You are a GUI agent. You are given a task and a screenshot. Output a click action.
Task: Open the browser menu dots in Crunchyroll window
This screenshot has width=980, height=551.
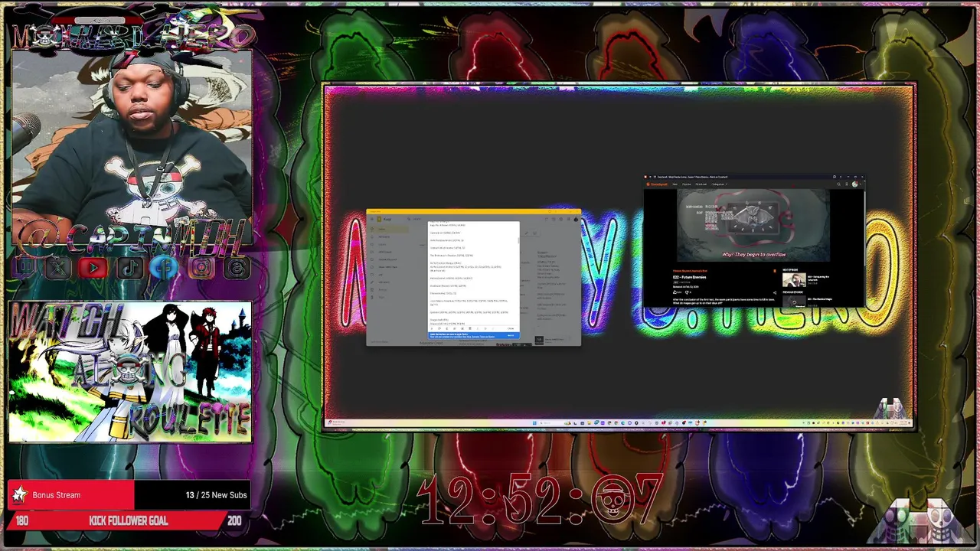(841, 177)
